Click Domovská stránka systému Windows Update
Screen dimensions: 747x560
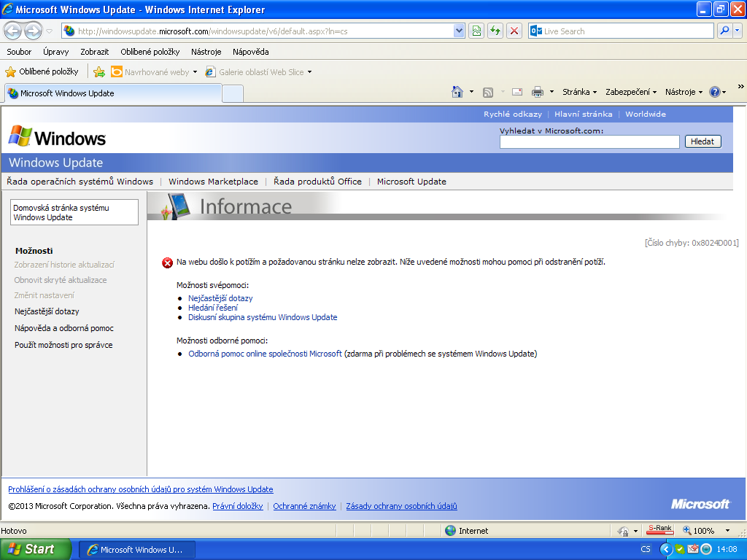pyautogui.click(x=74, y=212)
